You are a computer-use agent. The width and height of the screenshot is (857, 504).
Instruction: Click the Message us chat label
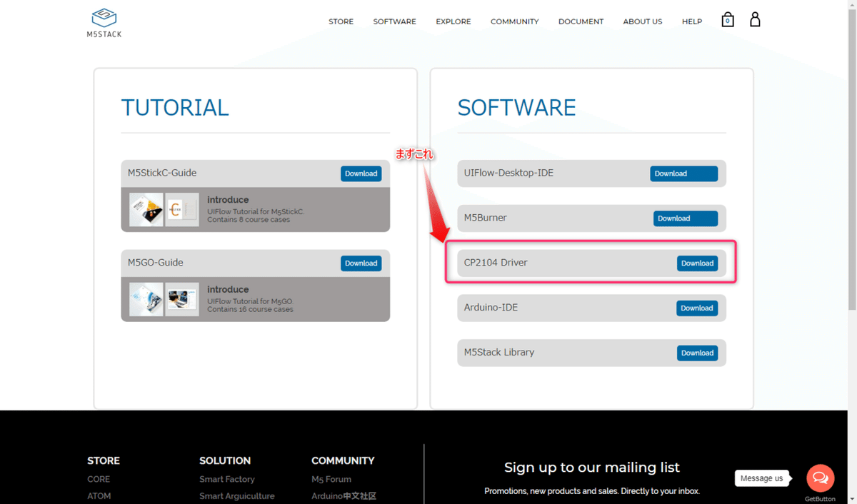coord(762,478)
